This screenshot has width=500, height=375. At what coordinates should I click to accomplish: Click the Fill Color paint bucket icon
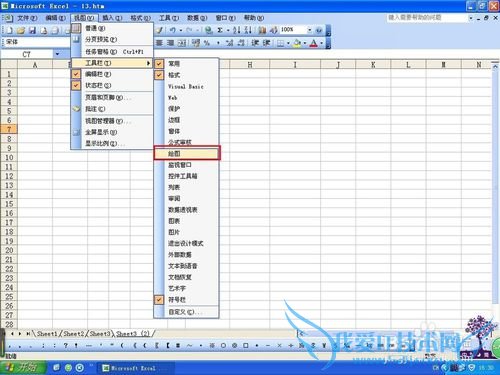pos(297,43)
